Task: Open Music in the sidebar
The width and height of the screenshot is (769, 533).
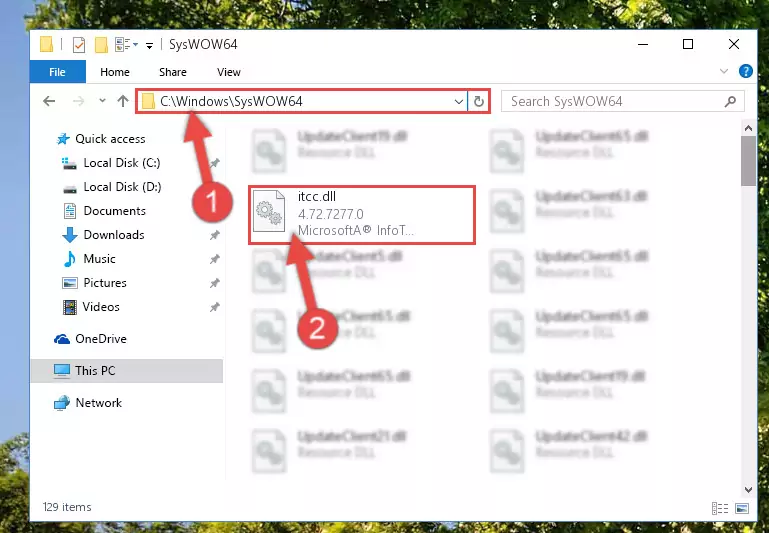Action: click(100, 259)
